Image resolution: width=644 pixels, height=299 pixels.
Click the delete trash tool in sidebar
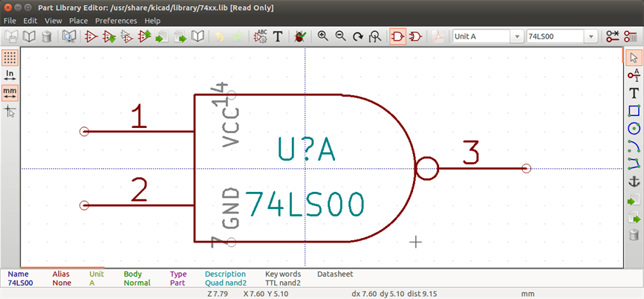(x=634, y=236)
